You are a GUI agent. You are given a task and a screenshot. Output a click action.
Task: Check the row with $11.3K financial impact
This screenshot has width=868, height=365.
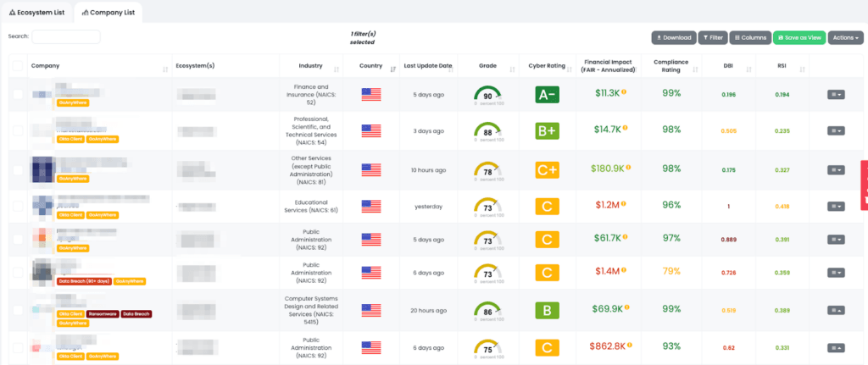tap(18, 95)
